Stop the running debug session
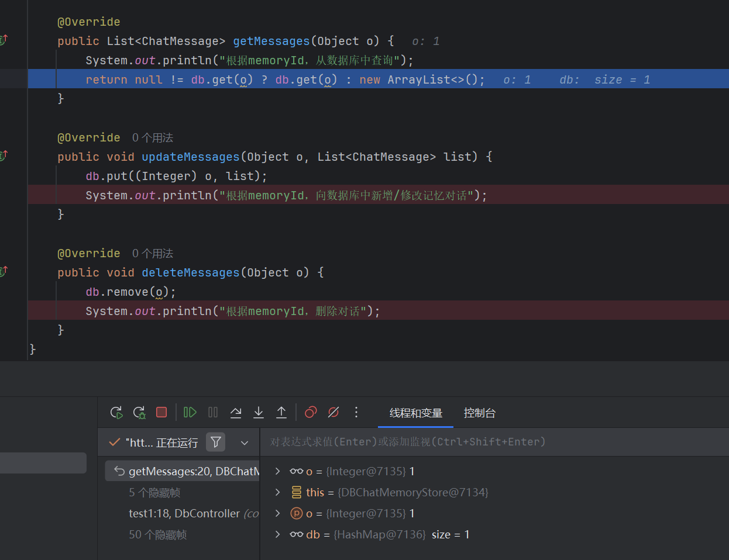The width and height of the screenshot is (729, 560). [162, 413]
